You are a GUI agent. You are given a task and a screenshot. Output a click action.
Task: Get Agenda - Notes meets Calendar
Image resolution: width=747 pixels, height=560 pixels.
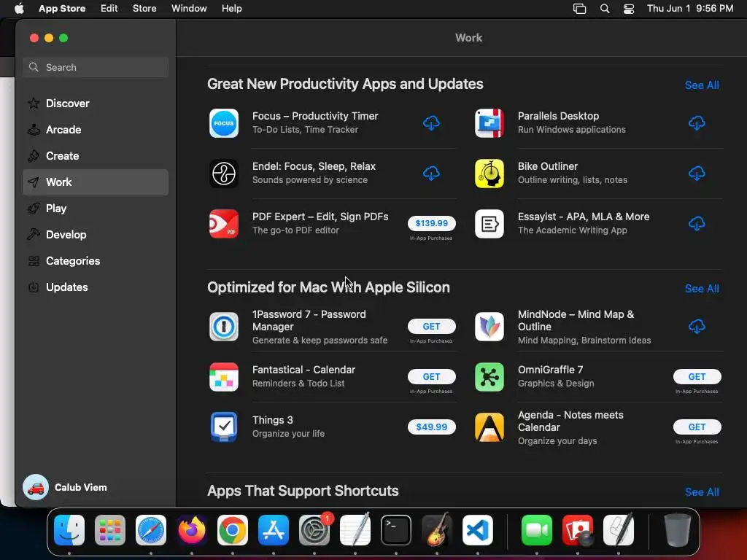point(697,427)
